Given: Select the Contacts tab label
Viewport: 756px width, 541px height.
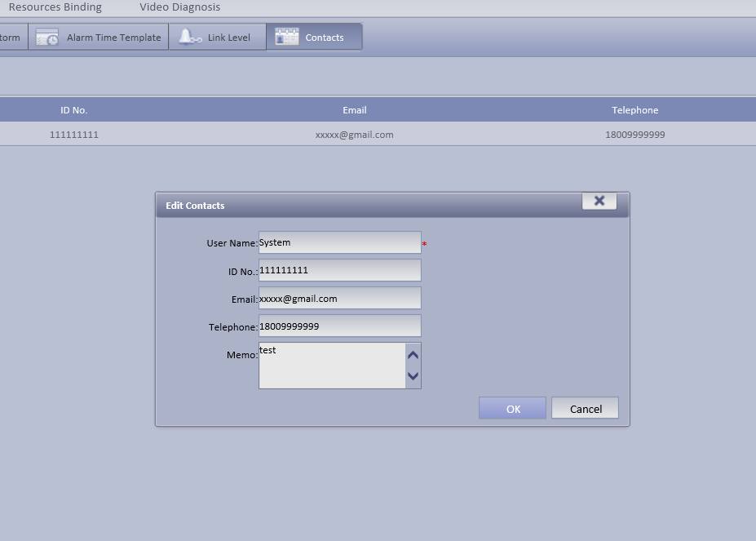Looking at the screenshot, I should [325, 38].
